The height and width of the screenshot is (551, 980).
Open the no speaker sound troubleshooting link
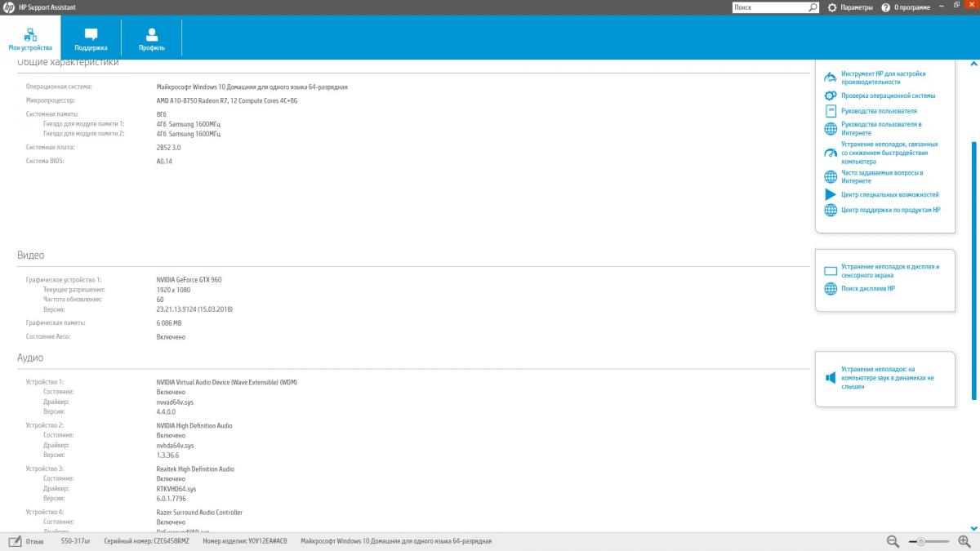tap(888, 377)
